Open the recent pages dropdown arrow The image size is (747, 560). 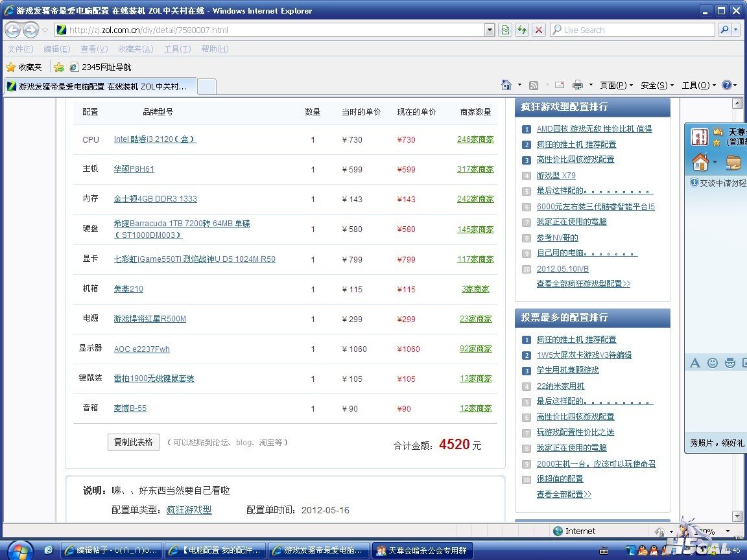tap(45, 30)
